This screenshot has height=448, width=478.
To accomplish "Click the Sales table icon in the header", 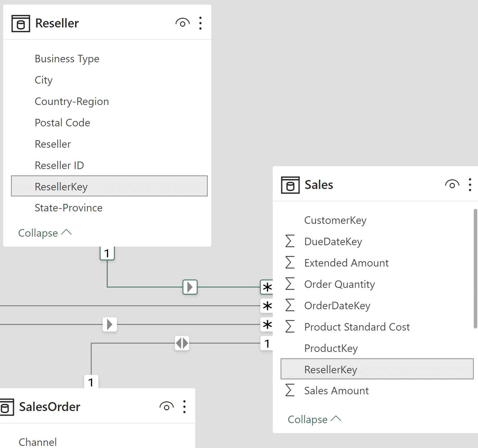I will [x=290, y=185].
